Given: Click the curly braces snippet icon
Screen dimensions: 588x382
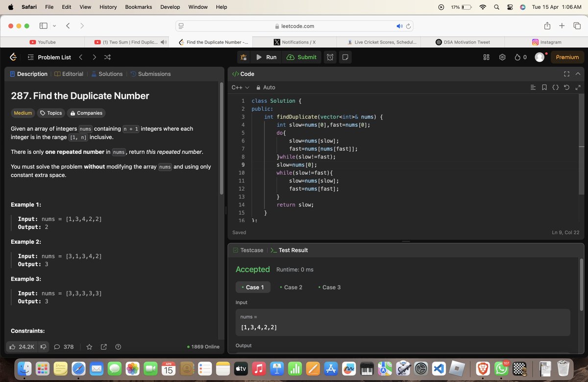Looking at the screenshot, I should point(555,88).
